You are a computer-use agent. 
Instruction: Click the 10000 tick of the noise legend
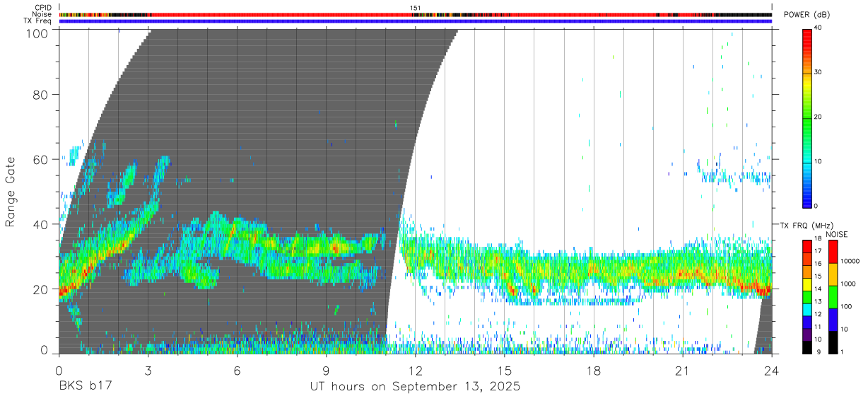click(852, 261)
